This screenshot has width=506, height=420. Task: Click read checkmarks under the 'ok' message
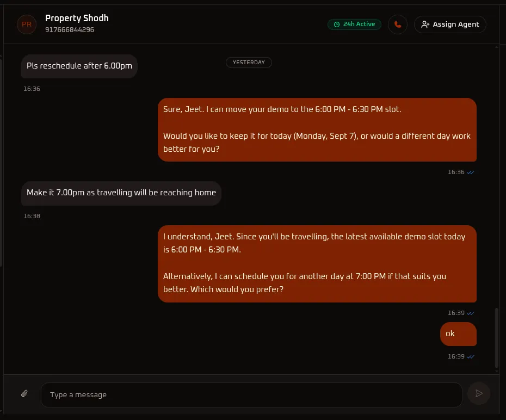471,356
